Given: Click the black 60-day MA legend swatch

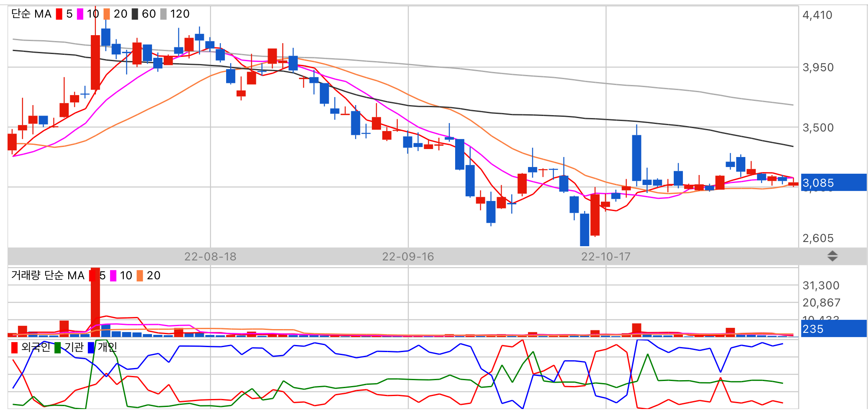Looking at the screenshot, I should coord(135,14).
